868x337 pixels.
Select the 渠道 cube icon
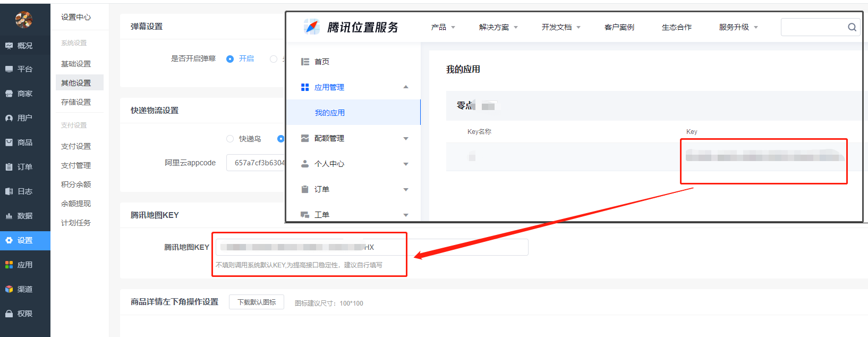(x=9, y=289)
